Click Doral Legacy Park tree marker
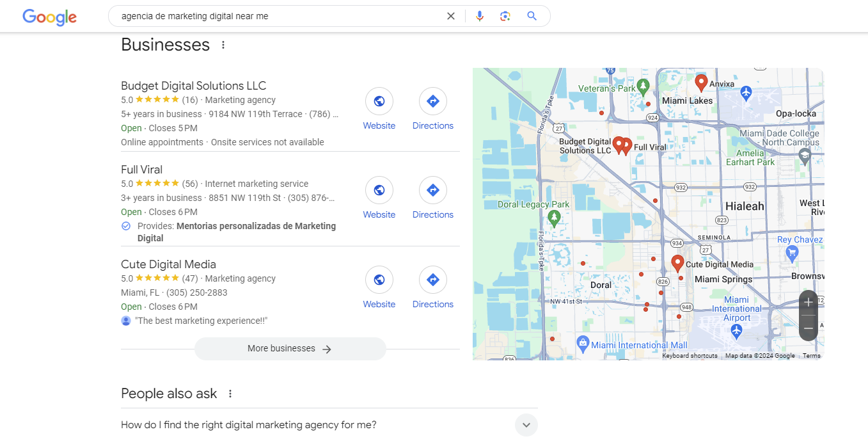Viewport: 868px width, 441px height. 554,218
